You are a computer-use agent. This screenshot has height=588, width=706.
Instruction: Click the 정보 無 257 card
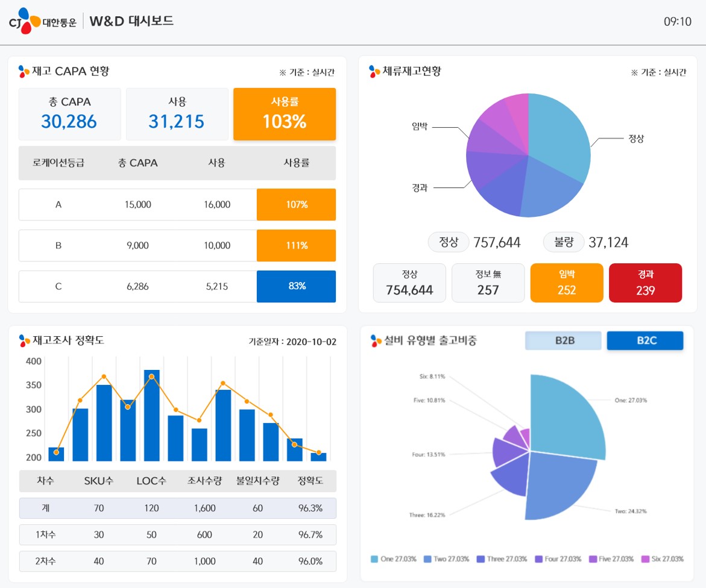point(488,283)
